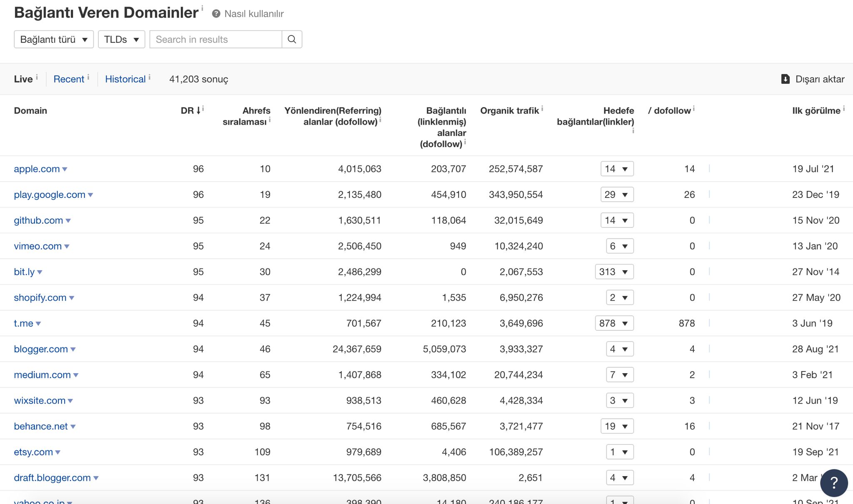The image size is (853, 504).
Task: Expand medium.com links dropdown showing 7
Action: tap(620, 374)
